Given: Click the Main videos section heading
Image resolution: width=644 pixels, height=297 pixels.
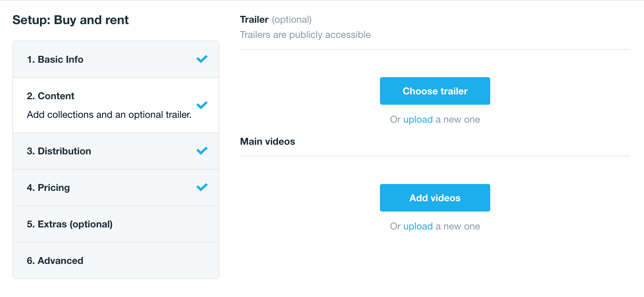Looking at the screenshot, I should click(268, 142).
